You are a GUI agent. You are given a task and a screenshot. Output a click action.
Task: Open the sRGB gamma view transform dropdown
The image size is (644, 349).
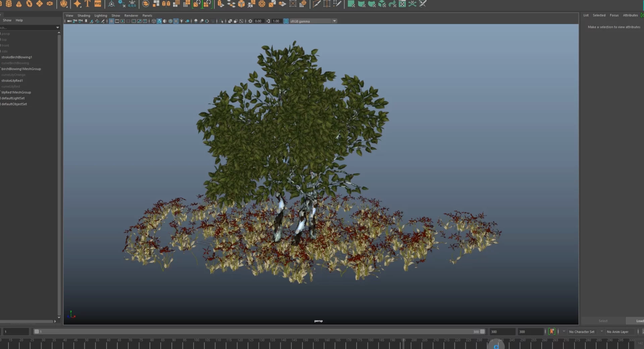click(334, 21)
